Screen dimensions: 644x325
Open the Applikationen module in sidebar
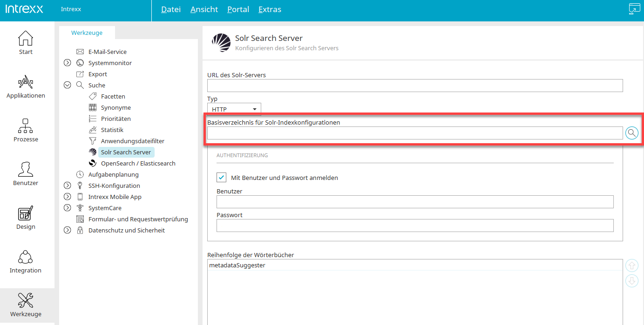[26, 87]
